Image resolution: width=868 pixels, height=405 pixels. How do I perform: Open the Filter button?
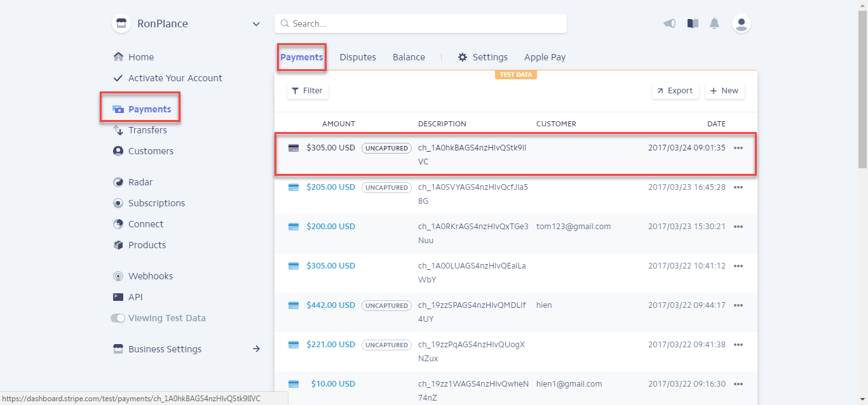308,91
